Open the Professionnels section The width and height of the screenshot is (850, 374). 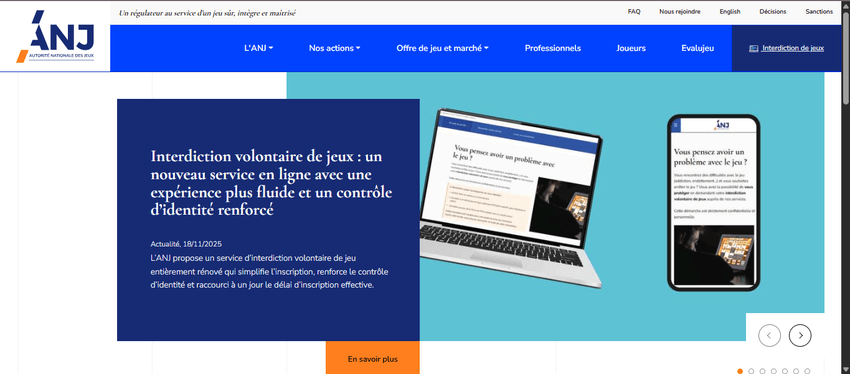(x=552, y=48)
